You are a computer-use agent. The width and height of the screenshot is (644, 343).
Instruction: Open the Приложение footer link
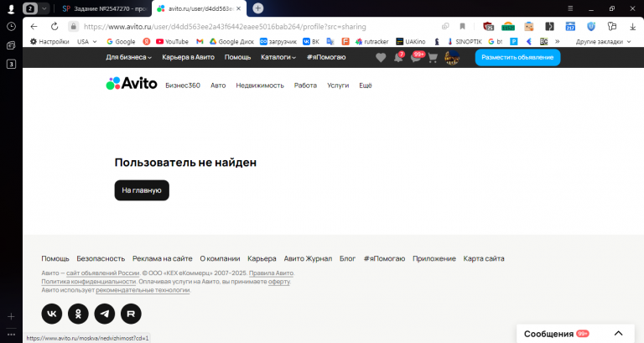434,258
